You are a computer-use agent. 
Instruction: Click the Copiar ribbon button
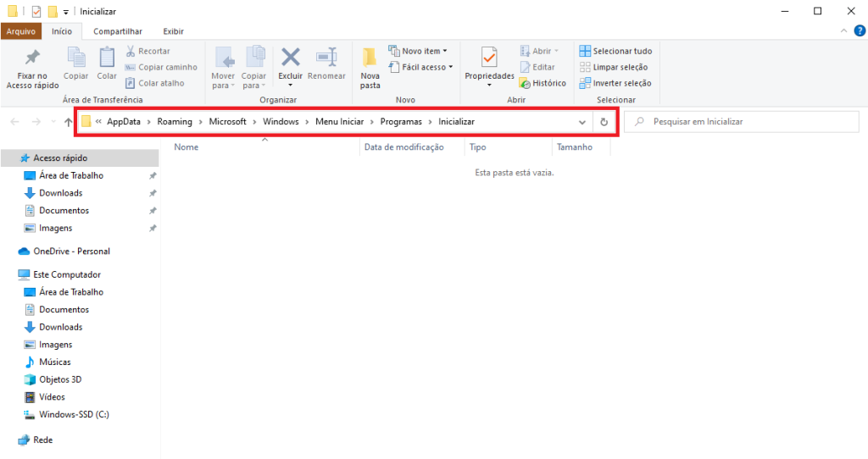[75, 64]
